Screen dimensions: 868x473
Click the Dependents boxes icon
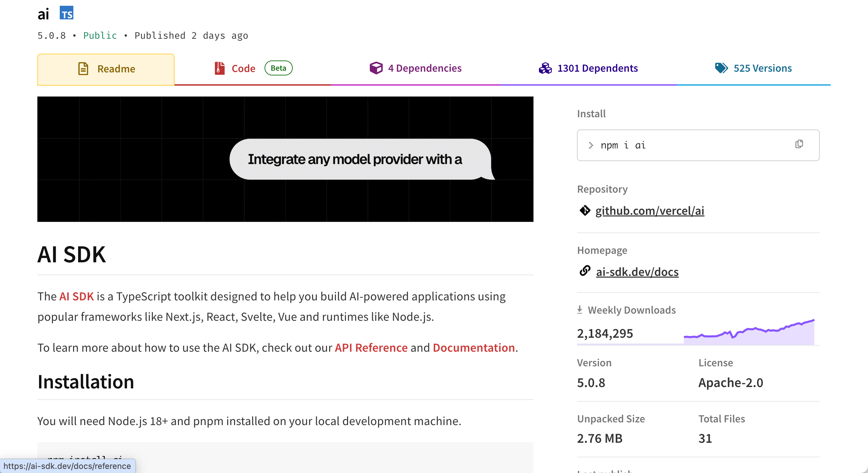pos(545,68)
